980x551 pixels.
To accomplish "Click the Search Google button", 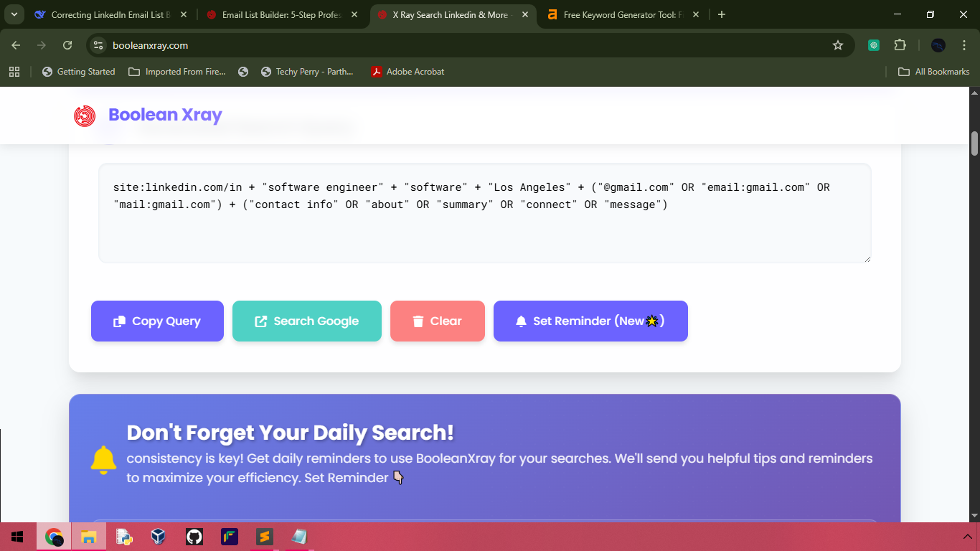I will [307, 321].
